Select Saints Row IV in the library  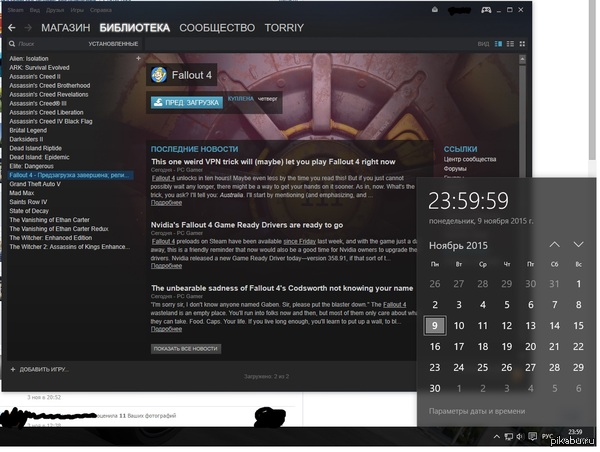click(x=28, y=202)
